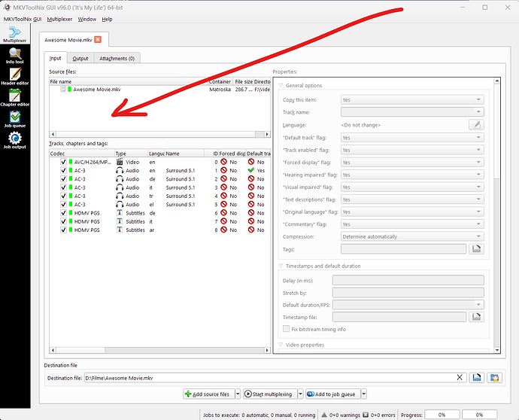Click the Video type film icon
This screenshot has width=519, height=420.
tap(120, 162)
